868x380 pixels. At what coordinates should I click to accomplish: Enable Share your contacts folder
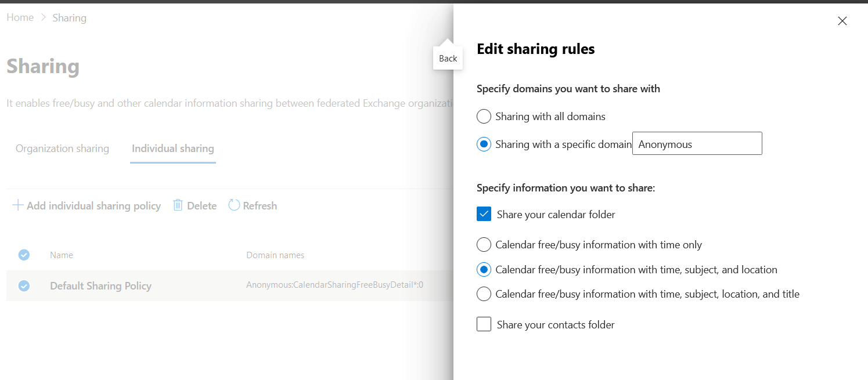[484, 324]
